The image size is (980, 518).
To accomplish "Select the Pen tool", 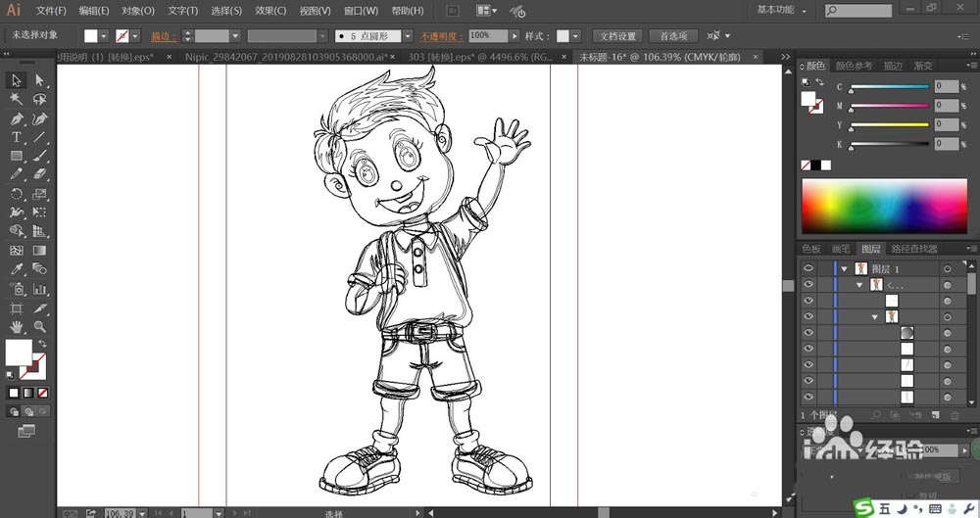I will pos(17,118).
